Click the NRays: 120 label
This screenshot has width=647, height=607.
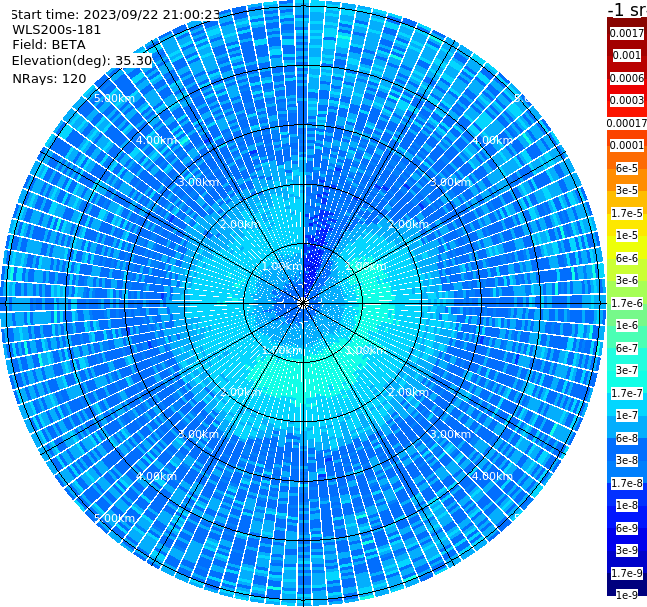(49, 78)
